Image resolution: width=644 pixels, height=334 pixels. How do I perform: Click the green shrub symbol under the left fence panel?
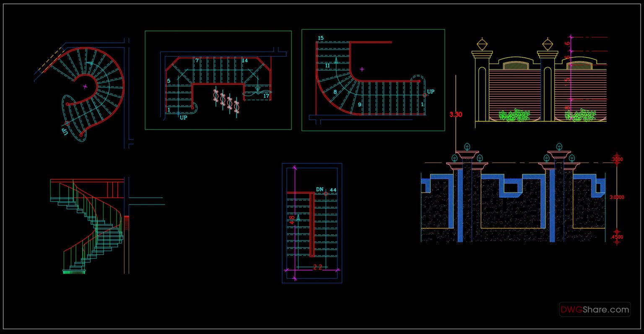[512, 115]
